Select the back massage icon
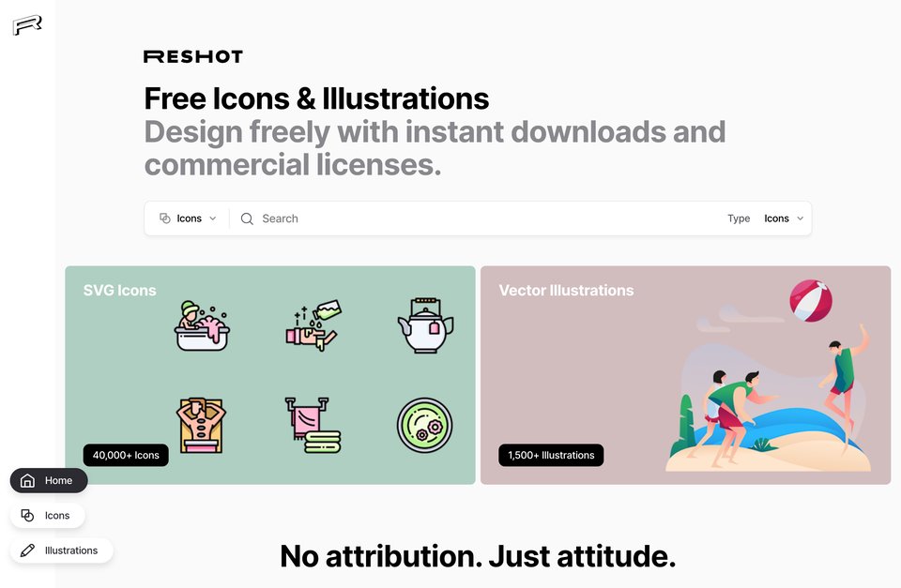This screenshot has width=901, height=588. (201, 426)
